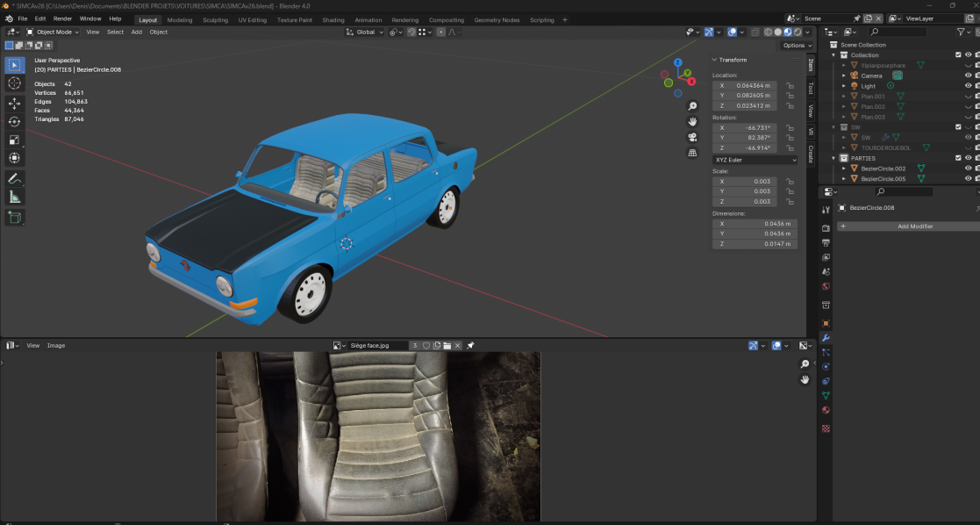
Task: Switch to the Sculpting workspace tab
Action: click(x=215, y=19)
